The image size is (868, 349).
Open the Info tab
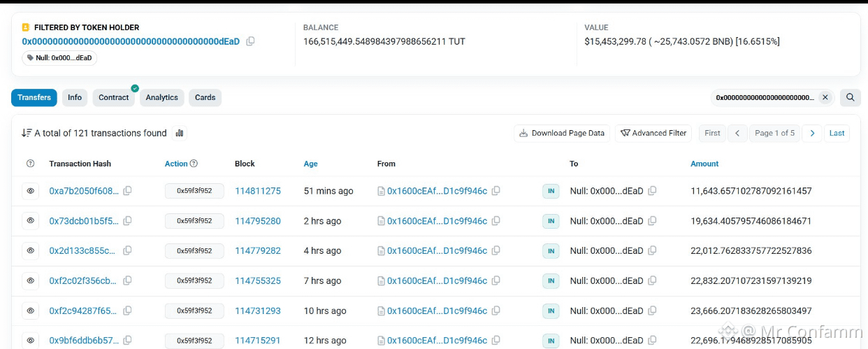click(75, 97)
